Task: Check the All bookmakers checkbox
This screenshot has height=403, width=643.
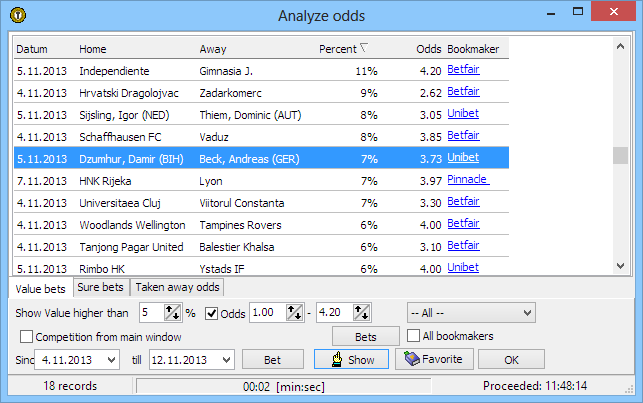Action: pos(413,336)
